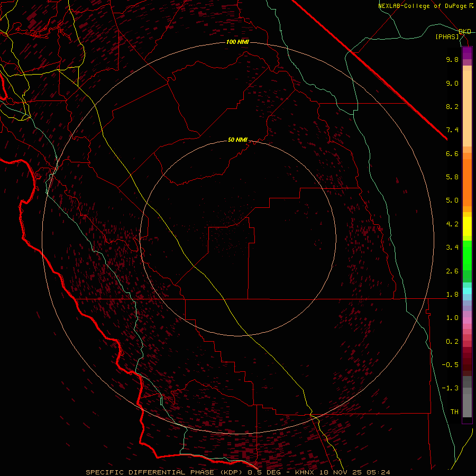
Task: Click the NEXLAB-College of DuPage credit text
Action: [423, 6]
